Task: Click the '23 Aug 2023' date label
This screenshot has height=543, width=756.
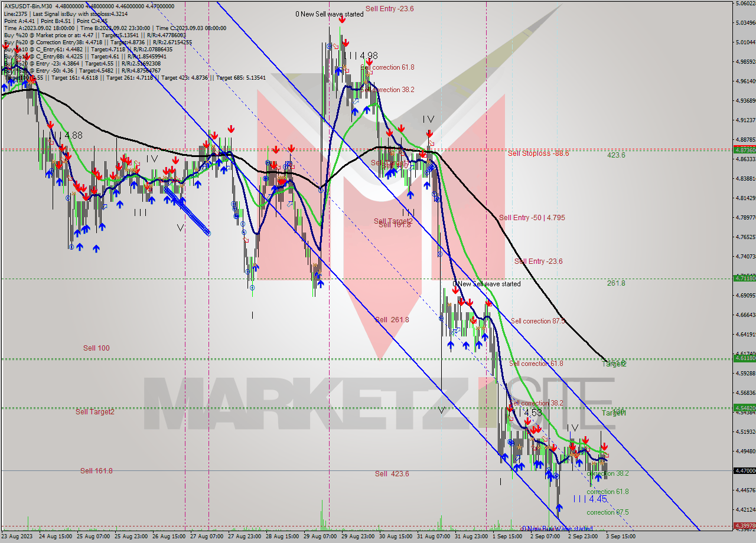Action: pos(18,537)
